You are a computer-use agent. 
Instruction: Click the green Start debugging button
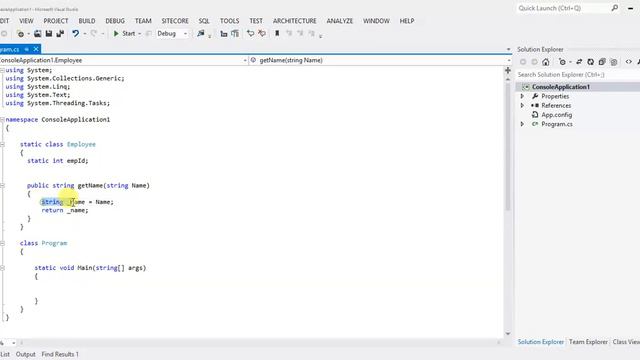(x=124, y=33)
